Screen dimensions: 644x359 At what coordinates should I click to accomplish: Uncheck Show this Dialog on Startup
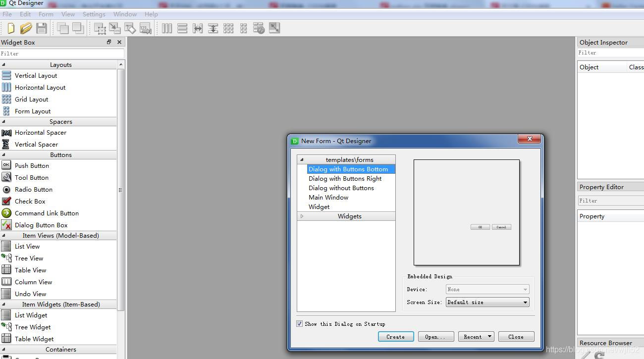[299, 323]
